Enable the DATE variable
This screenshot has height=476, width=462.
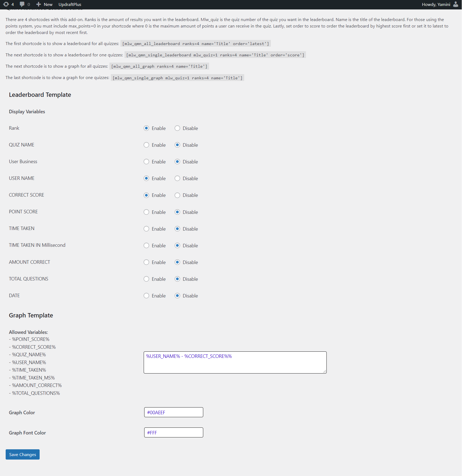click(146, 296)
